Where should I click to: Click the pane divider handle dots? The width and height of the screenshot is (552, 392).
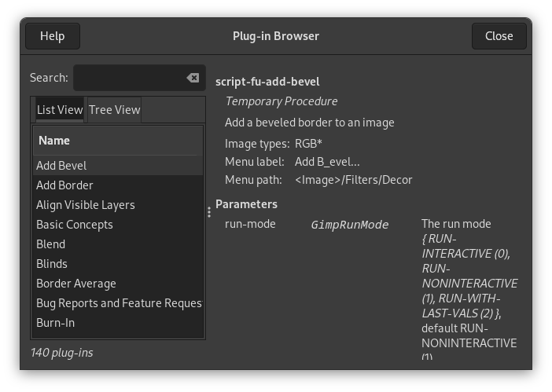(209, 212)
